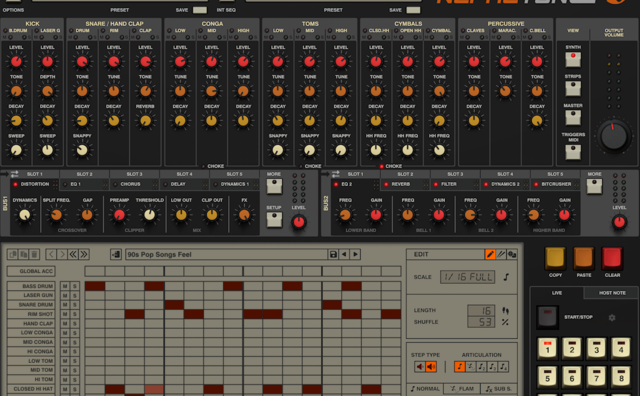
Task: Click the orange Paste button
Action: 584,258
